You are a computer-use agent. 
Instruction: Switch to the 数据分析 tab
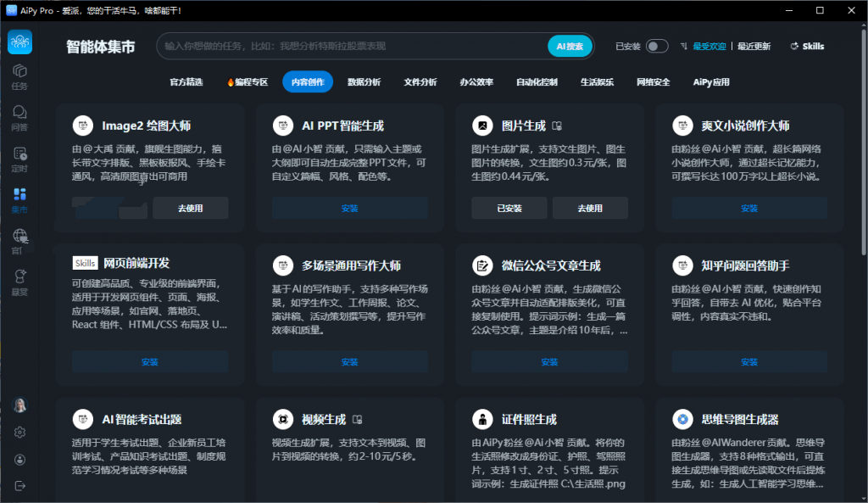point(364,82)
